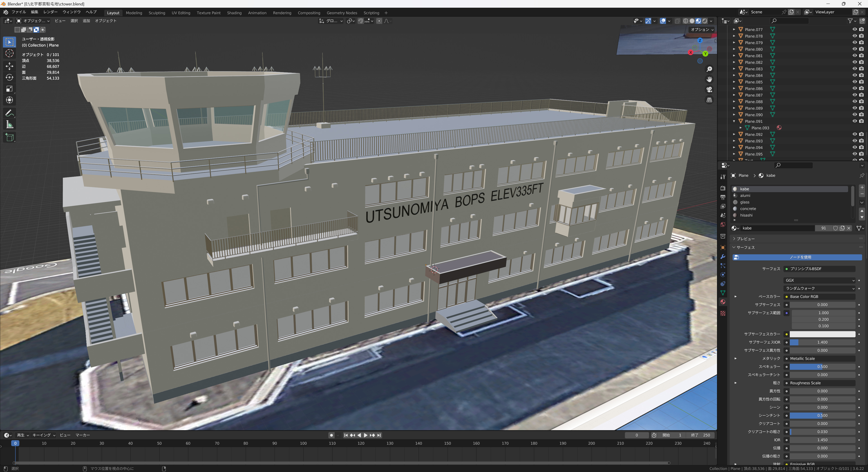Screen dimensions: 868x472
Task: Toggle the snapping magnet button
Action: point(361,21)
